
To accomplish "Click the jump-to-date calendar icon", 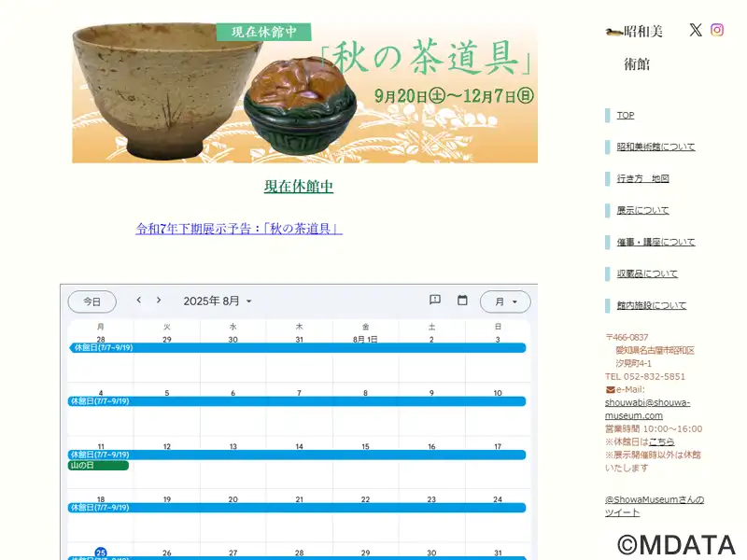I will (462, 300).
